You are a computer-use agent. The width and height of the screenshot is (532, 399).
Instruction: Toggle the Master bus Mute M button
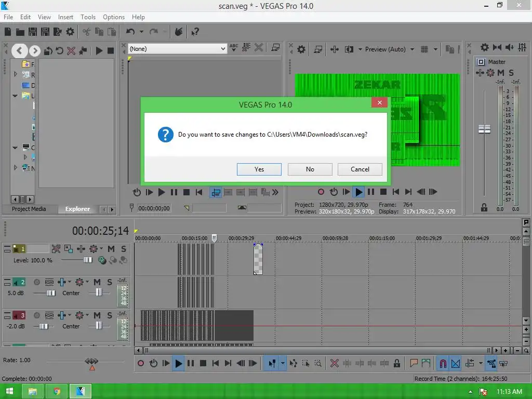point(501,73)
